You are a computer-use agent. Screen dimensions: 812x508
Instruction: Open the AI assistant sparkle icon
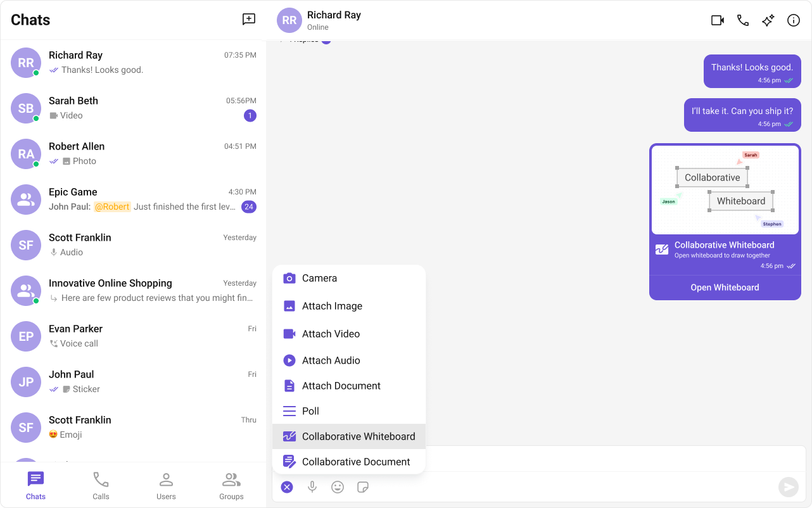768,20
